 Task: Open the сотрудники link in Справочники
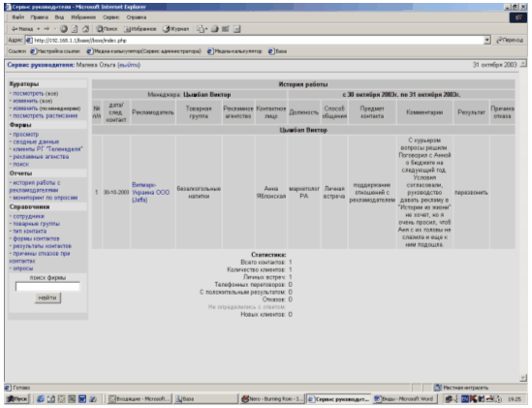(x=28, y=216)
